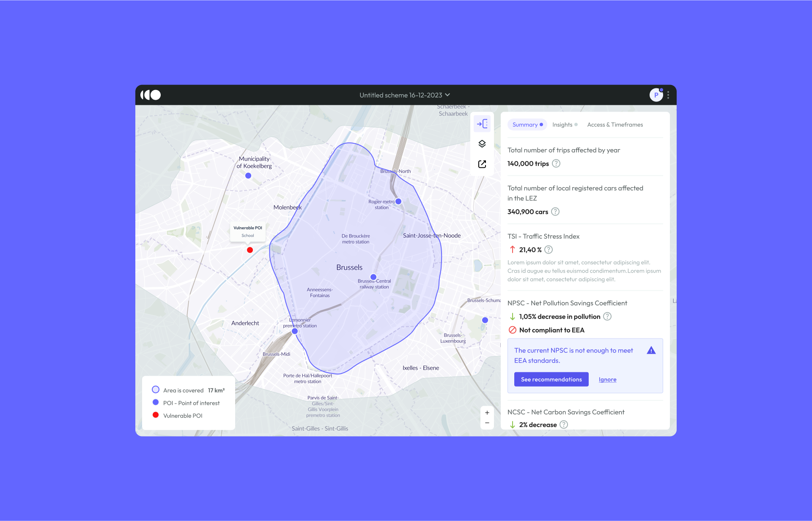812x521 pixels.
Task: Click See recommendations button
Action: click(551, 379)
